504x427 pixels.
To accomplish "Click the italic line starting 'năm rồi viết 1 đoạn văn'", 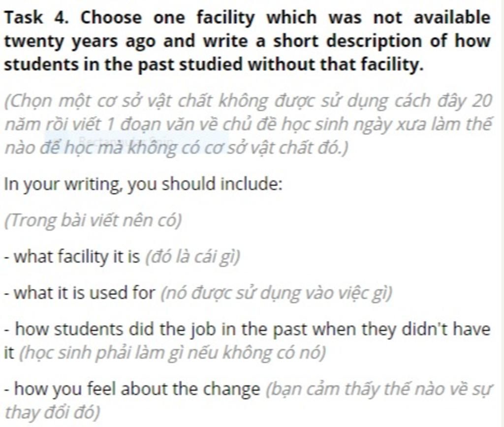I will click(248, 124).
